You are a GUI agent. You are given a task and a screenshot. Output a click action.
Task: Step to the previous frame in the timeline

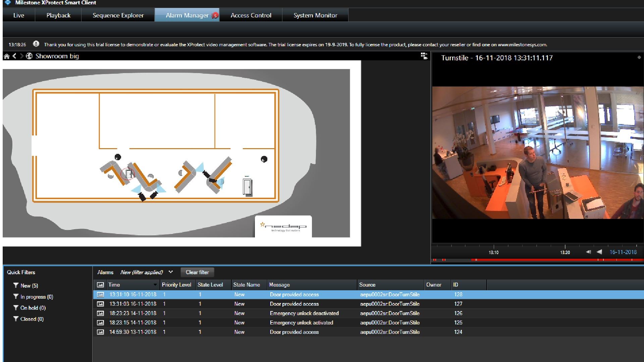[x=588, y=252]
